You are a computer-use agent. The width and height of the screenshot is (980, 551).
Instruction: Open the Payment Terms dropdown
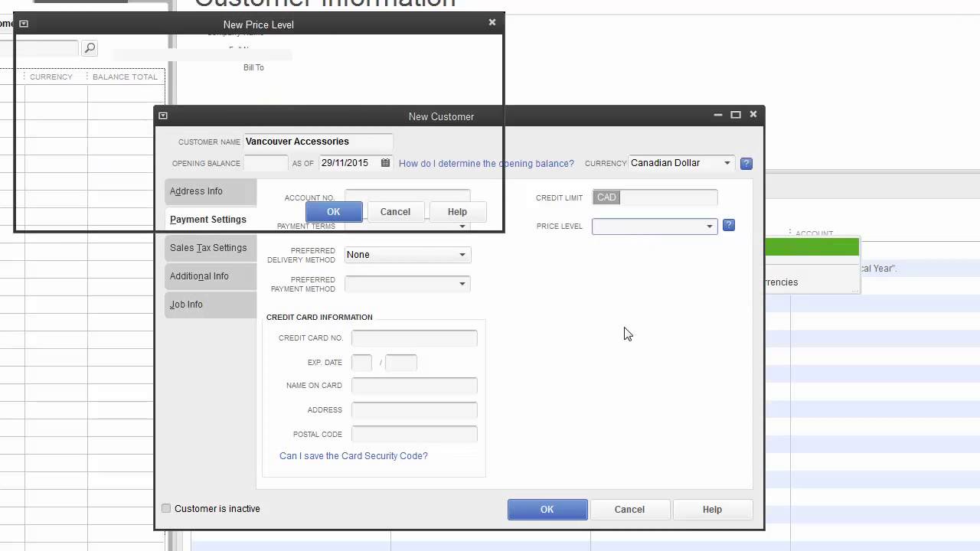(462, 227)
